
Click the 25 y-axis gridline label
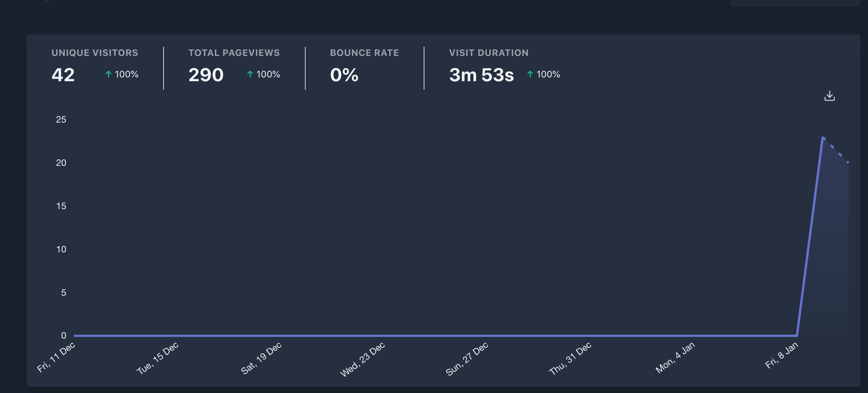coord(61,119)
